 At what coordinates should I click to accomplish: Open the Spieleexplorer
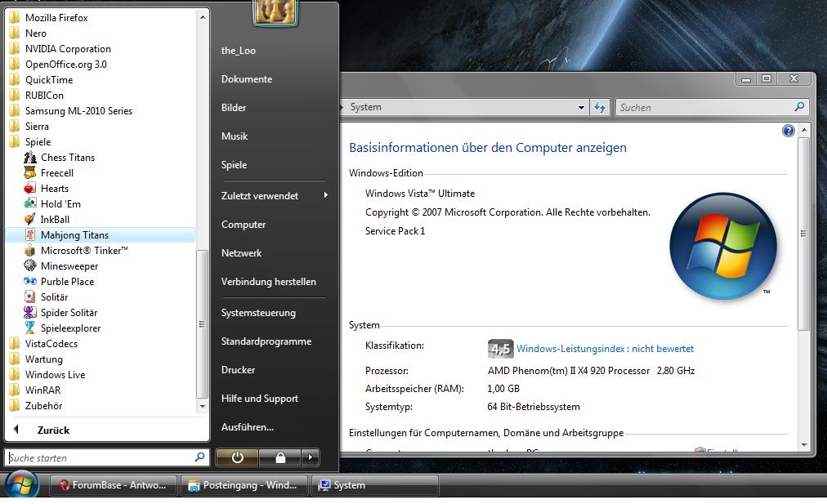30,328
